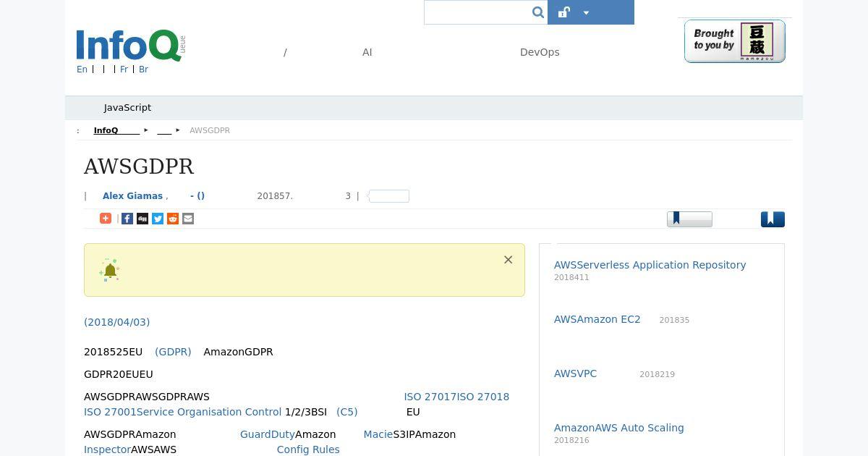Open the AI topic menu

coord(367,52)
